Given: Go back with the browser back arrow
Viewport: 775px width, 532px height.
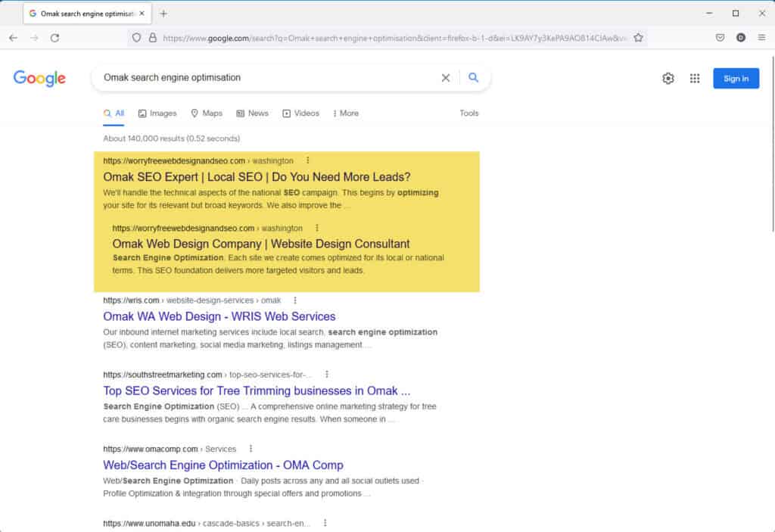Looking at the screenshot, I should [14, 38].
